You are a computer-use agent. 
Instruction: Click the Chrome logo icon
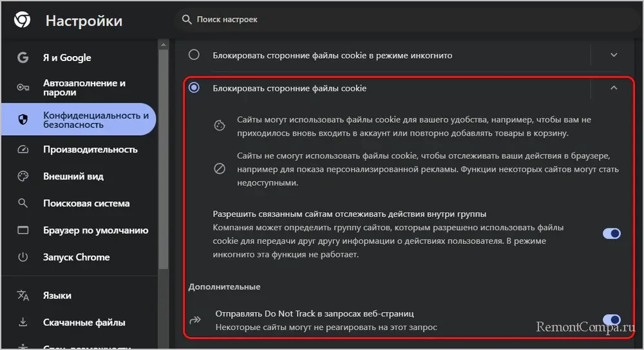22,21
